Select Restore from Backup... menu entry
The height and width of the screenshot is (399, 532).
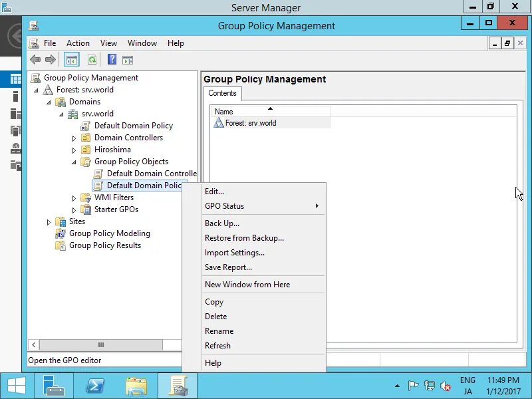pos(263,238)
